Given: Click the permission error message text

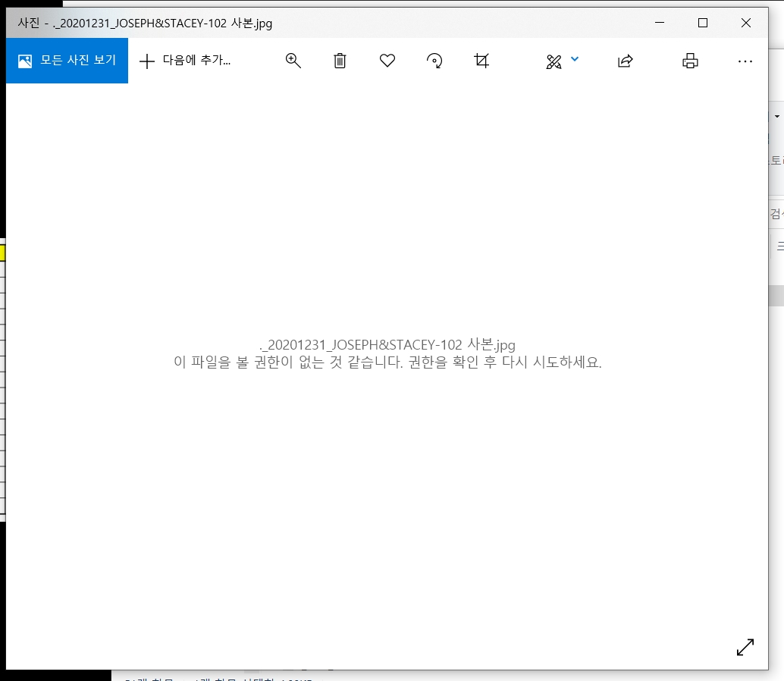Looking at the screenshot, I should click(x=387, y=362).
